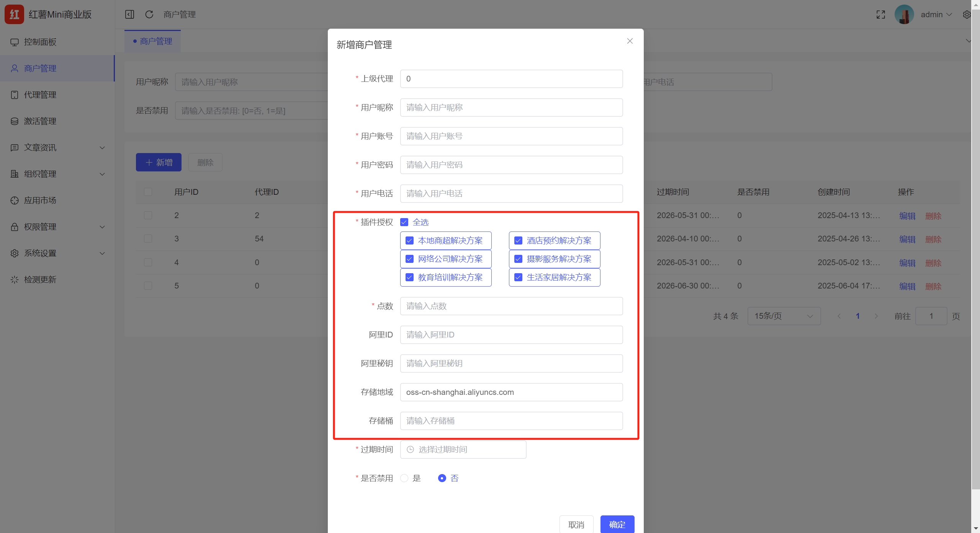Click the refresh icon in top bar
This screenshot has width=980, height=533.
pyautogui.click(x=149, y=15)
